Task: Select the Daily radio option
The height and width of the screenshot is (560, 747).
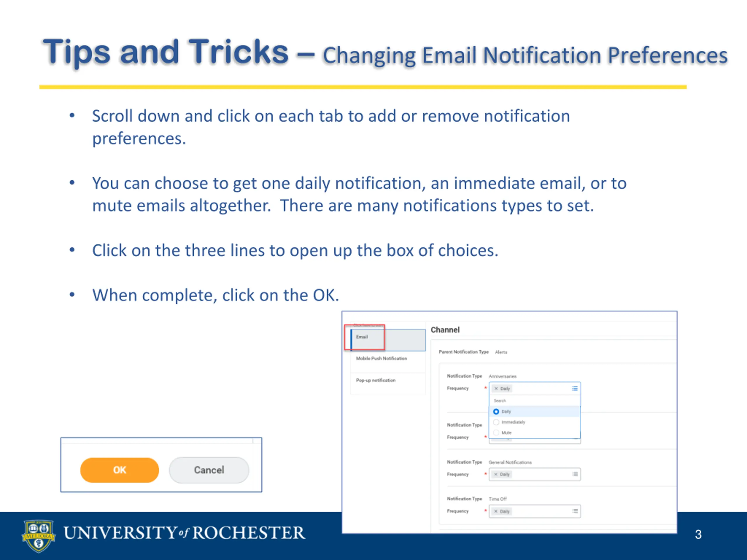Action: pos(496,412)
